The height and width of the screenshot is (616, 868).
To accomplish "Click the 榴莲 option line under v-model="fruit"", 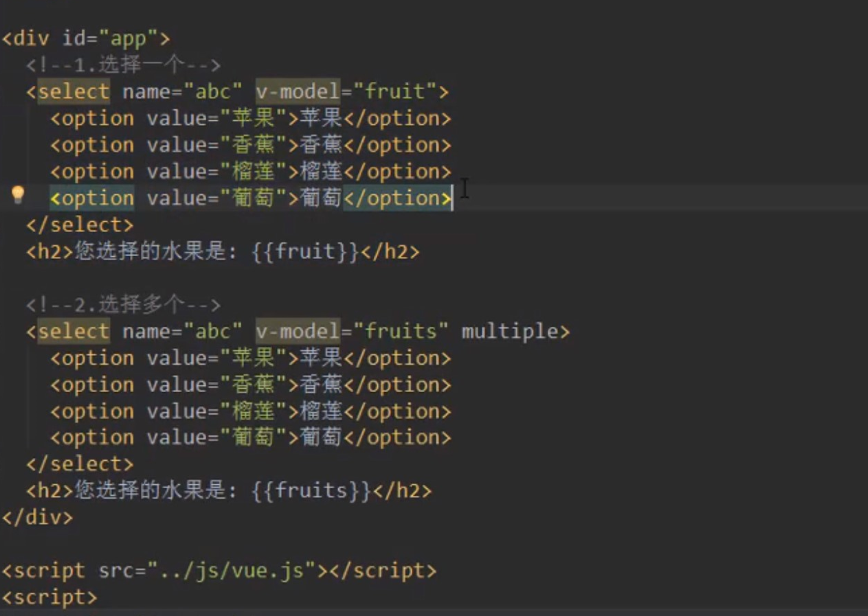I will point(251,172).
